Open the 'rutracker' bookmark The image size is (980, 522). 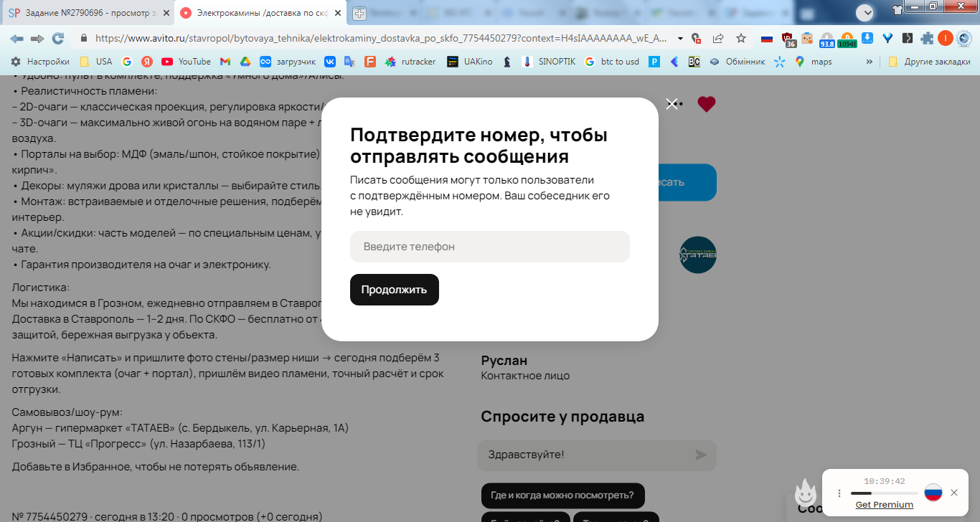click(x=410, y=62)
